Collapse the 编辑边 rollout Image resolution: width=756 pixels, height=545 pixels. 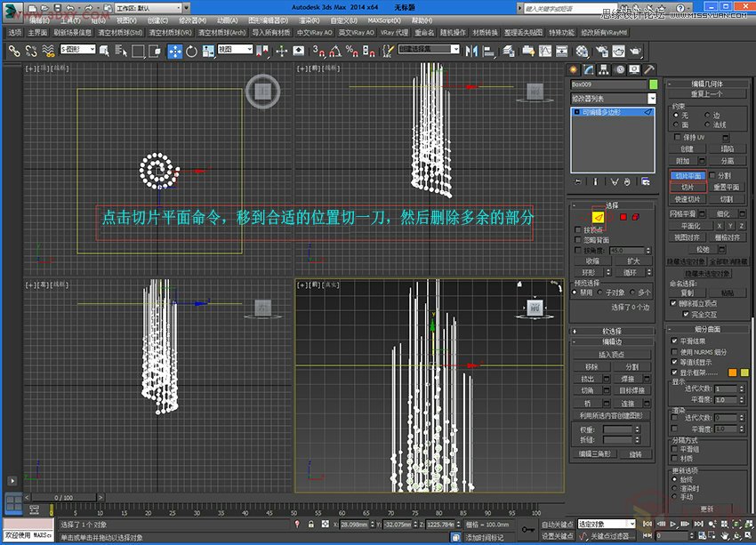click(612, 341)
